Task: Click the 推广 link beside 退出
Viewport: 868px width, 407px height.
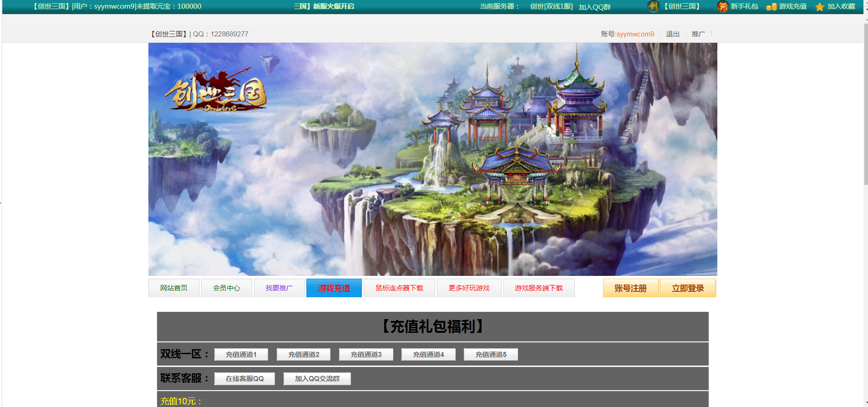Action: click(x=698, y=34)
